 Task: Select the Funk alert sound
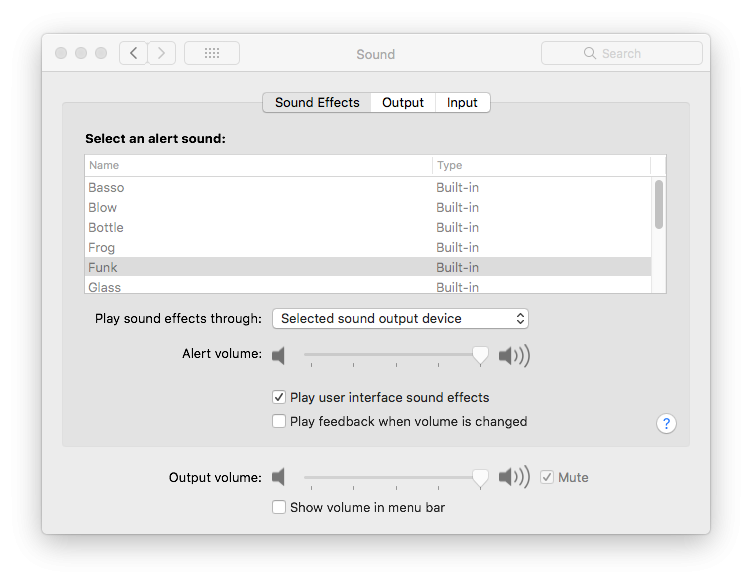point(368,267)
